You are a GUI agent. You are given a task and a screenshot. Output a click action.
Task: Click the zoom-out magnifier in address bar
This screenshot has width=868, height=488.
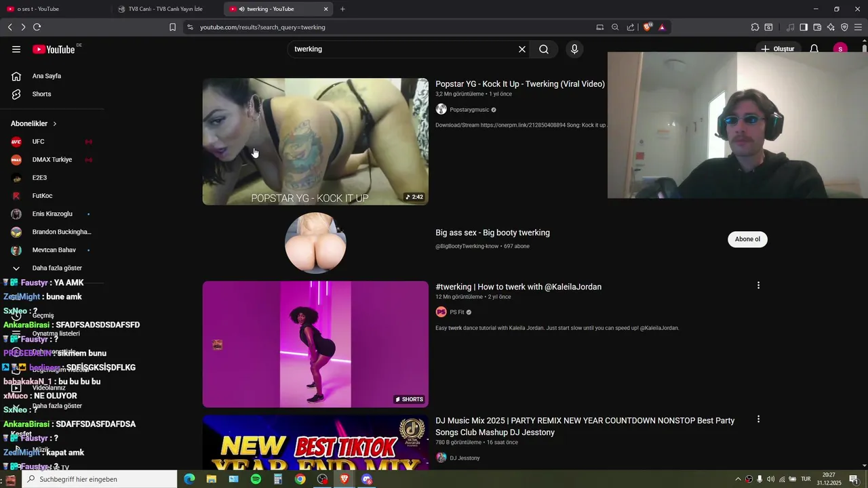tap(615, 27)
